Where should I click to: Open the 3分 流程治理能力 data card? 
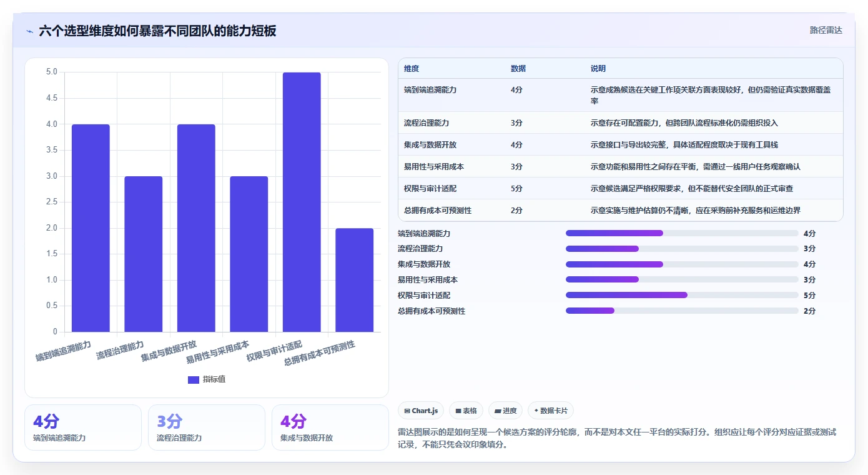tap(207, 427)
